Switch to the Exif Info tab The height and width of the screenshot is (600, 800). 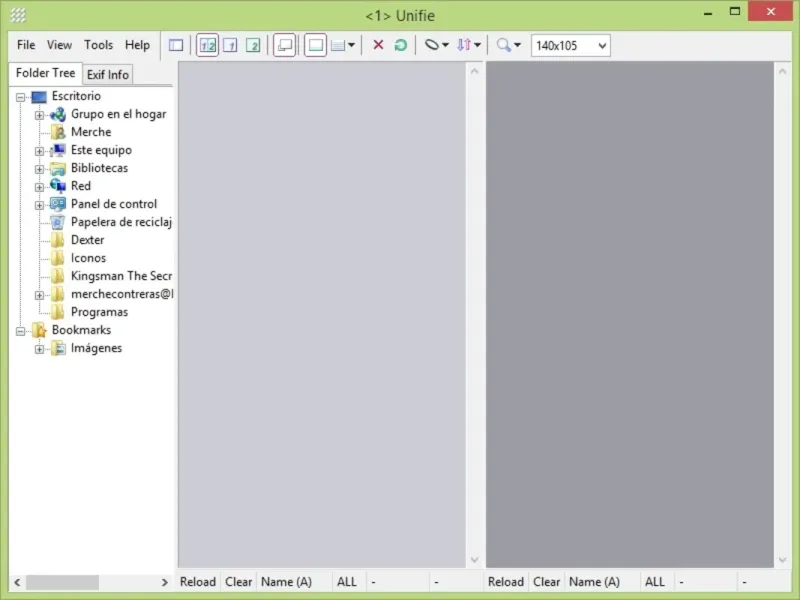(108, 74)
